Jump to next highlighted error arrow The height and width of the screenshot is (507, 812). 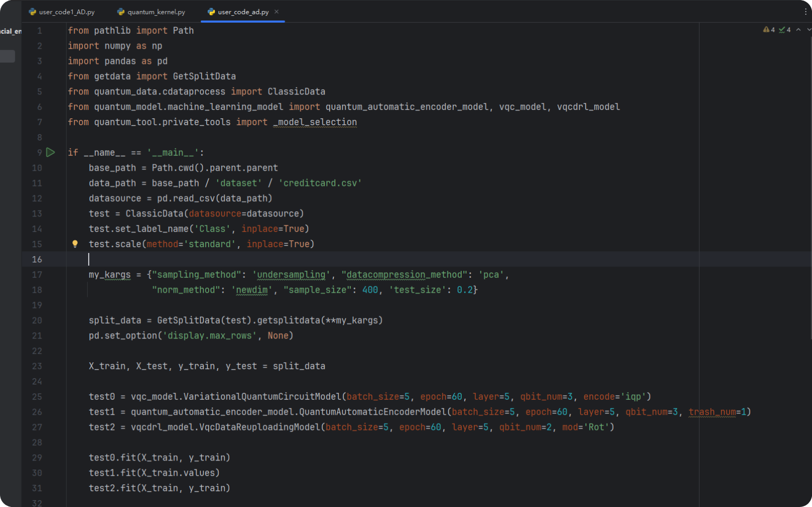(x=808, y=30)
